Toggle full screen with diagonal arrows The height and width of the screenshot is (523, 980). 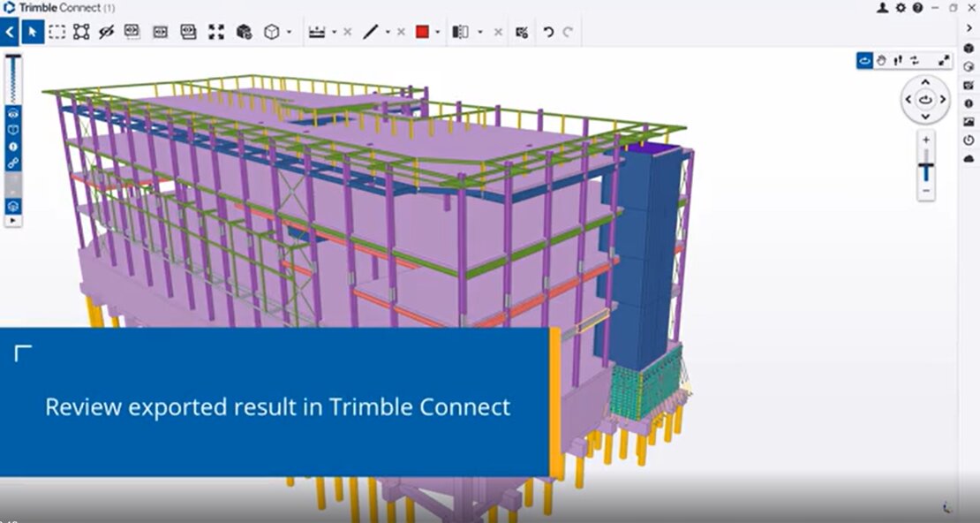tap(944, 61)
